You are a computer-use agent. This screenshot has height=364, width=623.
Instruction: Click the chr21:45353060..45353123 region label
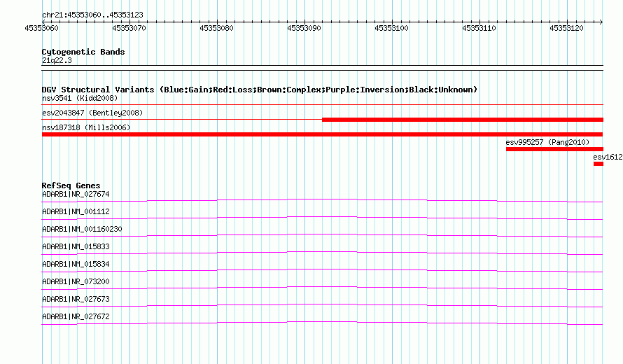pyautogui.click(x=92, y=15)
